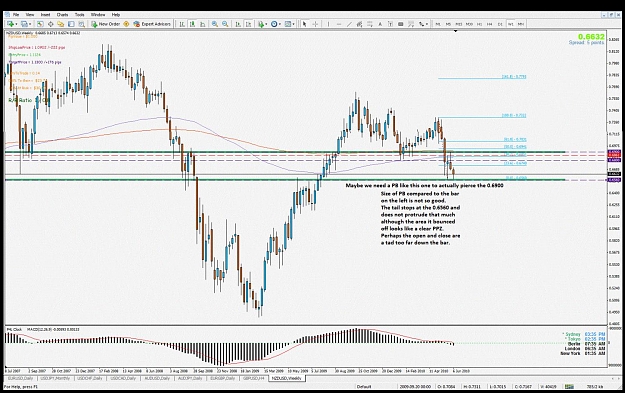The width and height of the screenshot is (625, 393).
Task: Switch to the GBPUSD,H4 chart tab
Action: (254, 378)
